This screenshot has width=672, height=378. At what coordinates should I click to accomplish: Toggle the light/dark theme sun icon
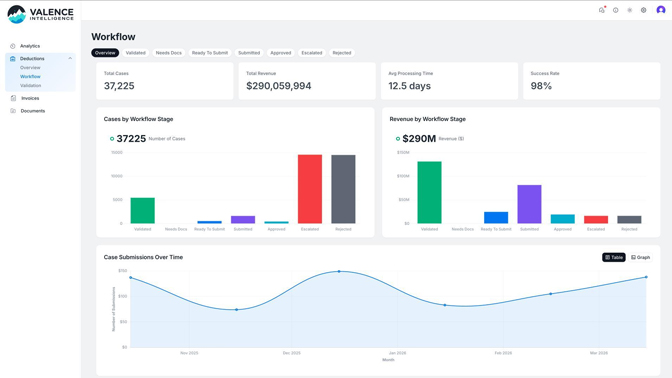(x=630, y=10)
